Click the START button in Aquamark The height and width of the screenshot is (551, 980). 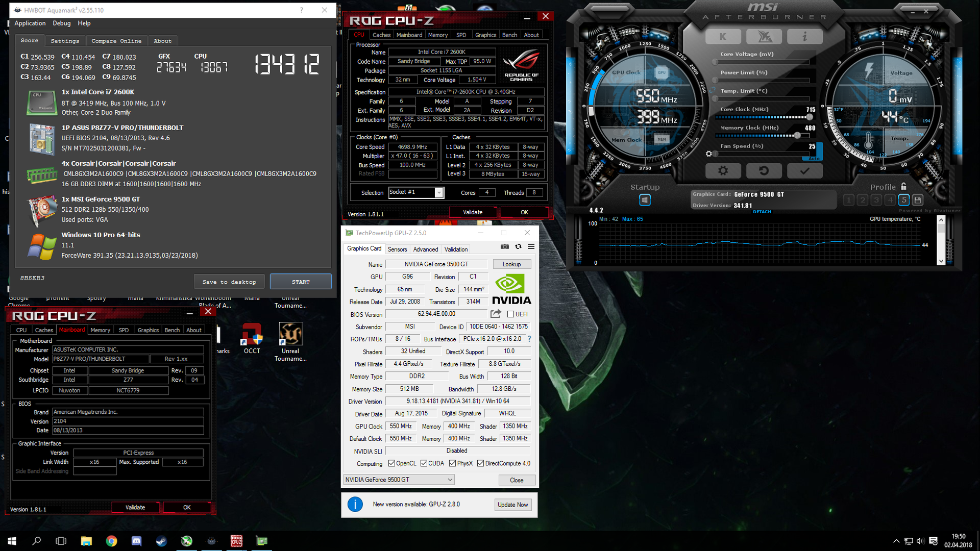301,282
